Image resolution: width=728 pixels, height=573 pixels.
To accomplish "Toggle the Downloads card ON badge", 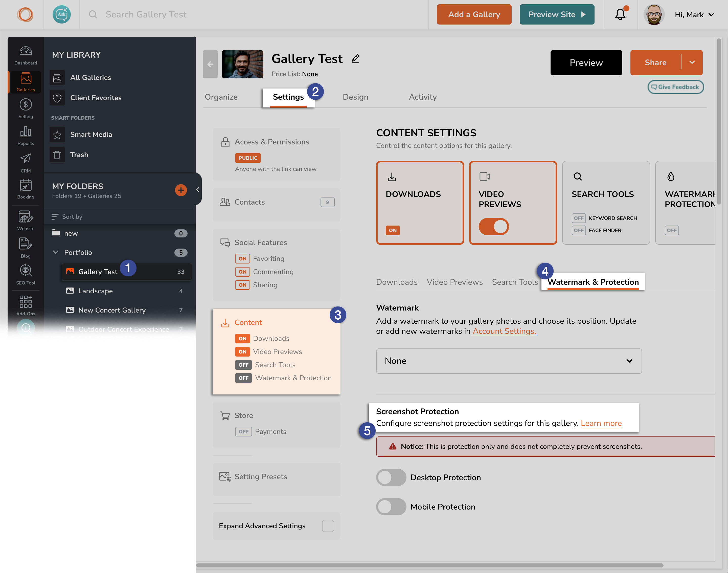I will (x=393, y=230).
